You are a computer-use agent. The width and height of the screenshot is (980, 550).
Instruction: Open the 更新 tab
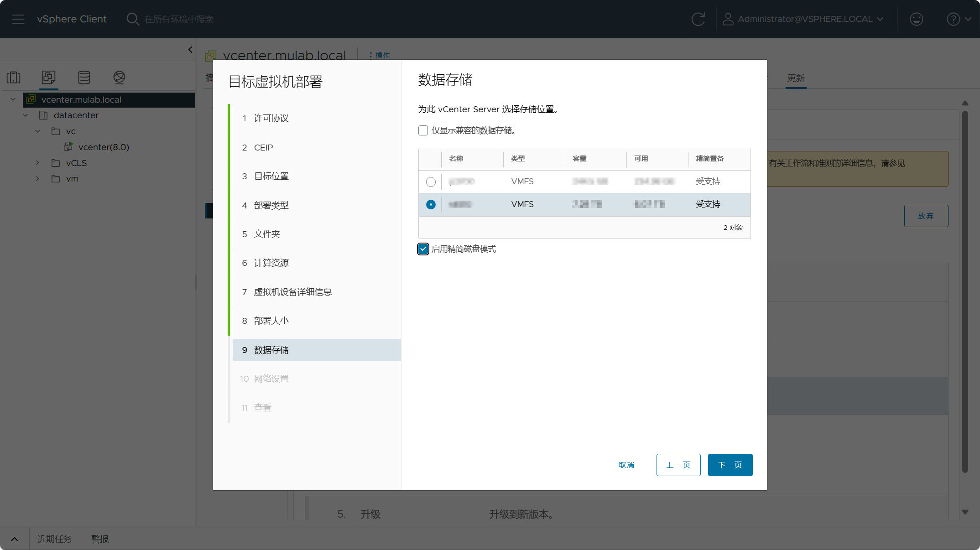point(796,78)
